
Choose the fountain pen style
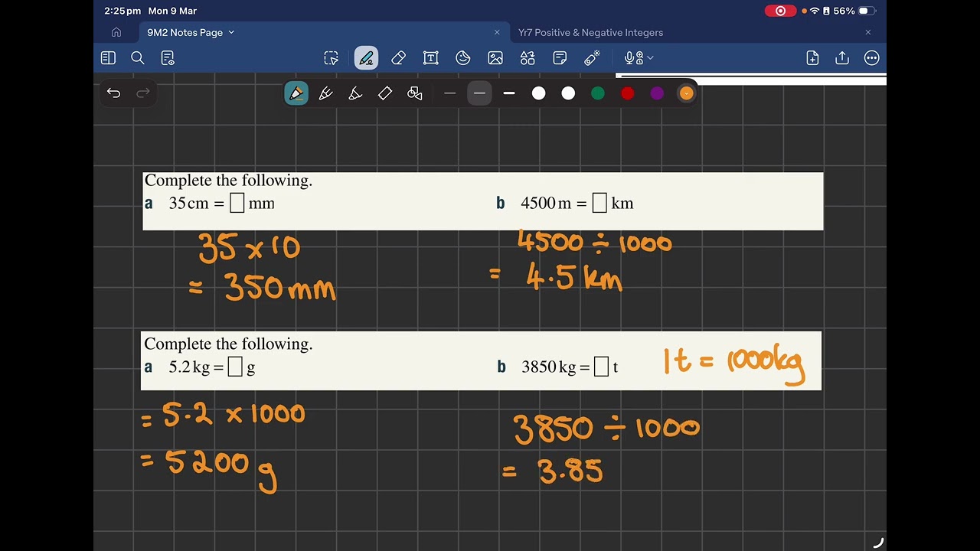click(325, 93)
